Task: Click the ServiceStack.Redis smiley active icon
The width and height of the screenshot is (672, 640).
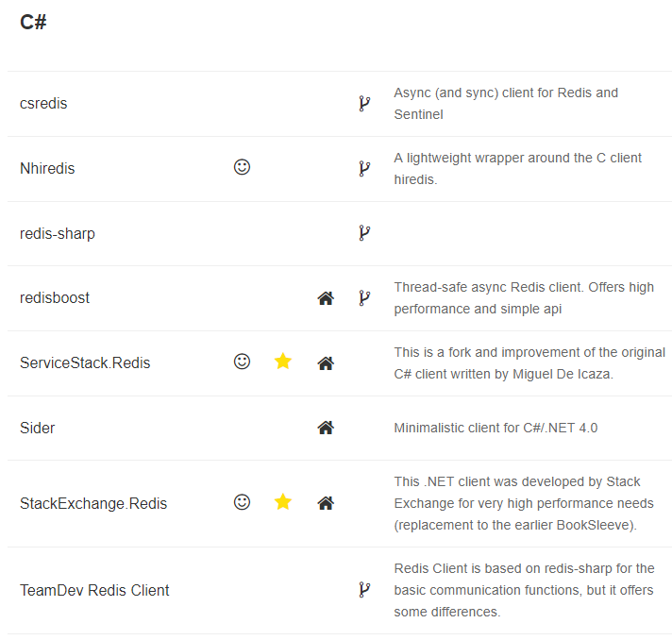Action: click(x=242, y=362)
